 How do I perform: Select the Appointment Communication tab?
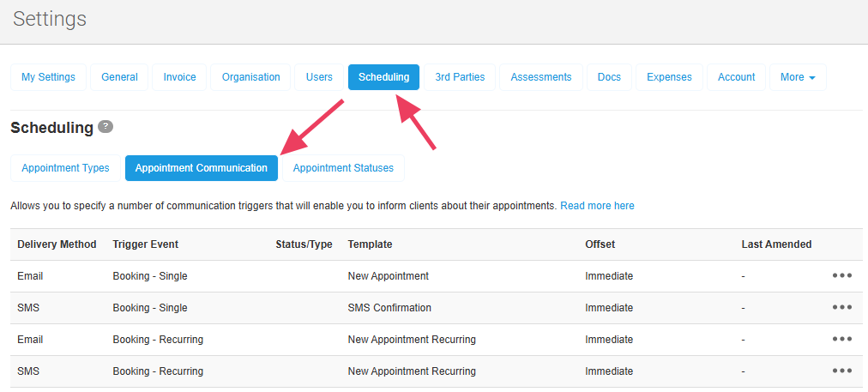[202, 168]
